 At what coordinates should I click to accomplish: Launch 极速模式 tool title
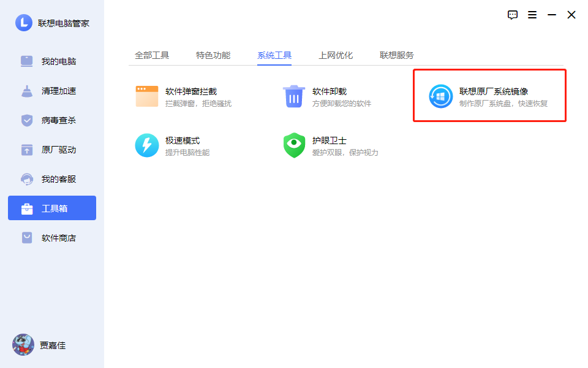click(x=183, y=140)
